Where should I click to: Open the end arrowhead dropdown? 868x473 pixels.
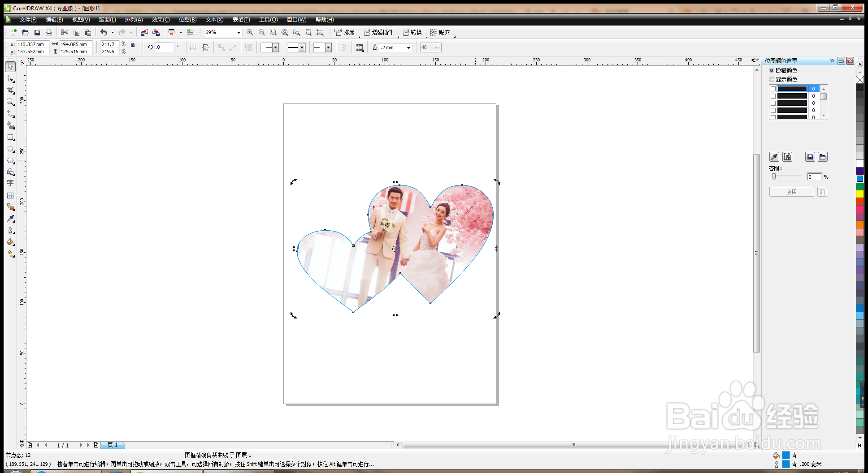tap(328, 47)
